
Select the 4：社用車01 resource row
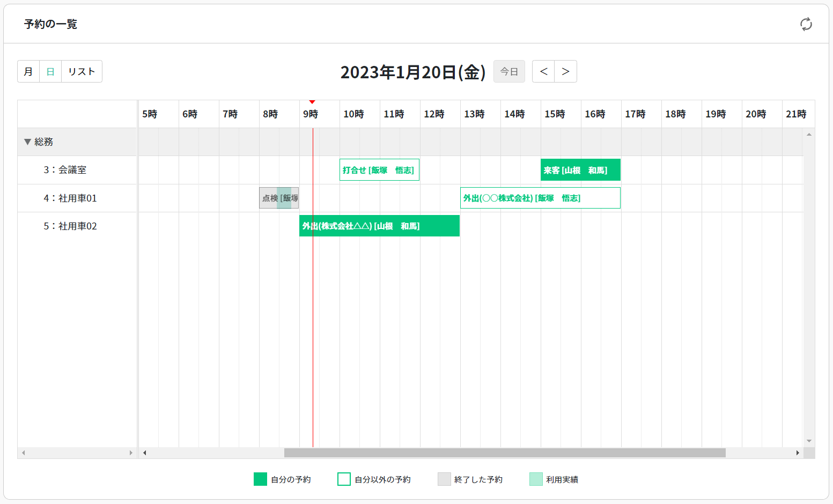tap(70, 198)
